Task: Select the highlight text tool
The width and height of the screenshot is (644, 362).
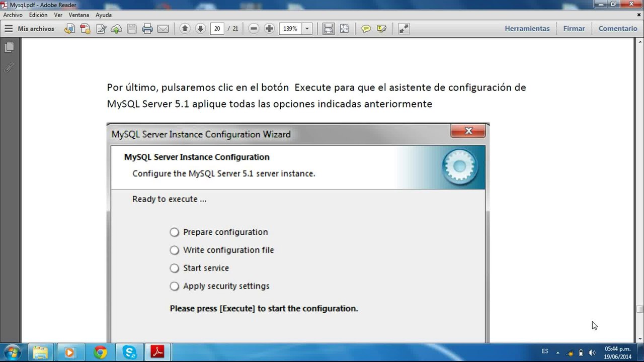Action: click(382, 29)
